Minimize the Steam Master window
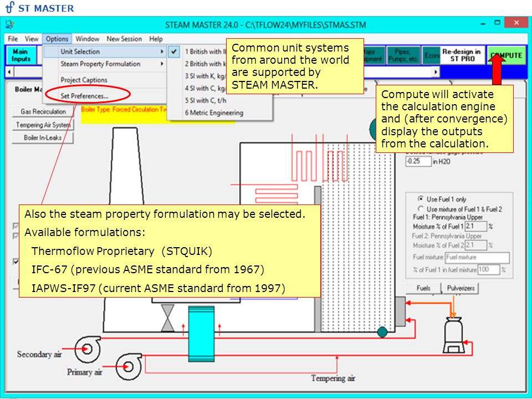The width and height of the screenshot is (532, 399). 483,23
